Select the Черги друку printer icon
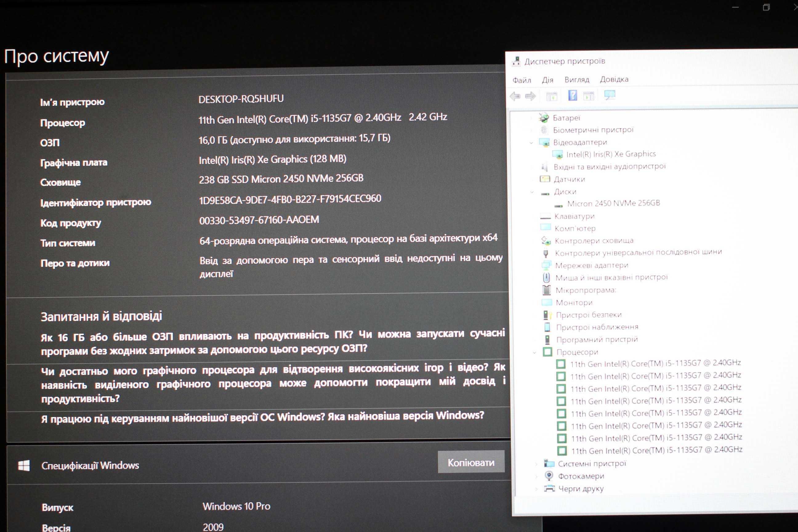This screenshot has width=798, height=532. (550, 489)
